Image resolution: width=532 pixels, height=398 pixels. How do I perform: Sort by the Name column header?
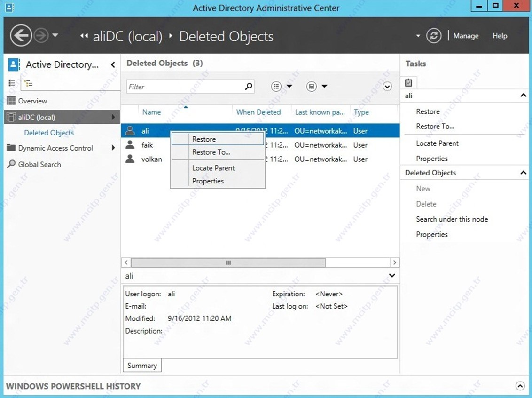click(x=152, y=112)
